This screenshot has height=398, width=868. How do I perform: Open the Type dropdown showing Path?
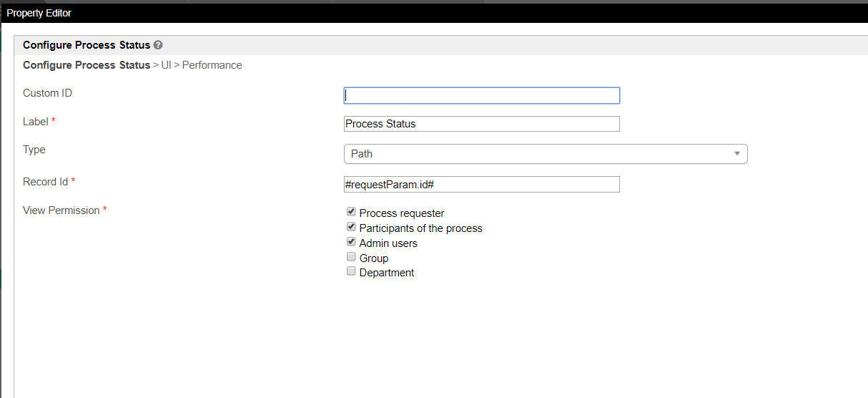coord(546,154)
